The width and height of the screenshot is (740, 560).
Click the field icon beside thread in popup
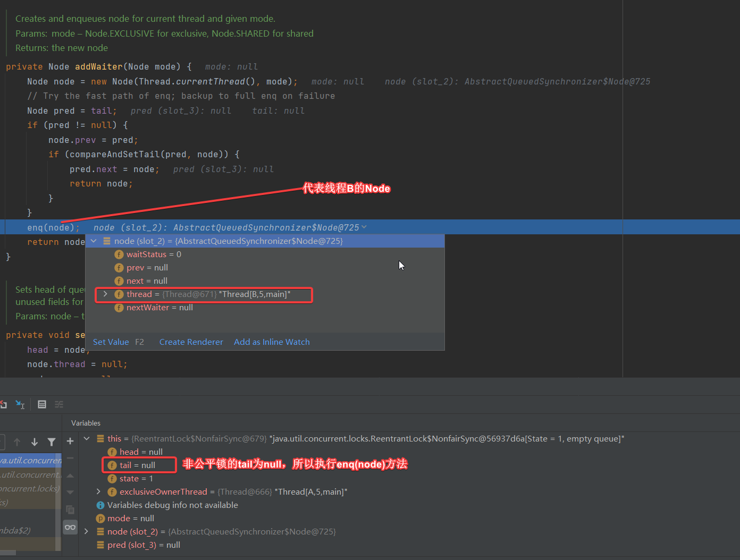pyautogui.click(x=119, y=294)
